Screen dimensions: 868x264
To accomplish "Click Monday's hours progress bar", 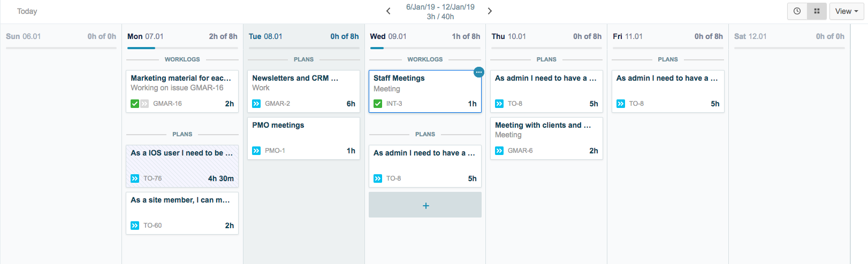I will pos(182,48).
